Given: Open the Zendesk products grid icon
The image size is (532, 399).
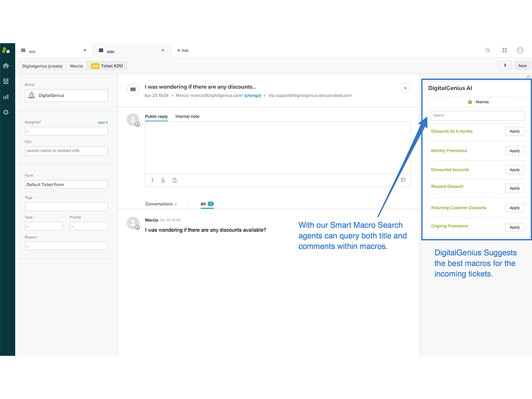Looking at the screenshot, I should tap(504, 50).
